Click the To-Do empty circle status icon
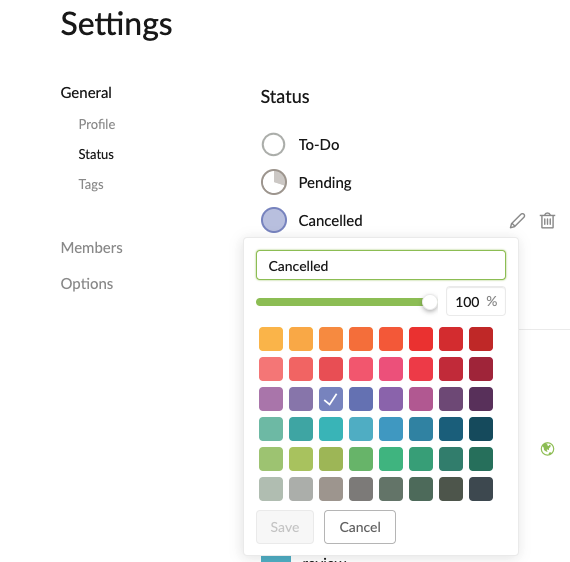Screen dimensions: 570x562 [273, 144]
